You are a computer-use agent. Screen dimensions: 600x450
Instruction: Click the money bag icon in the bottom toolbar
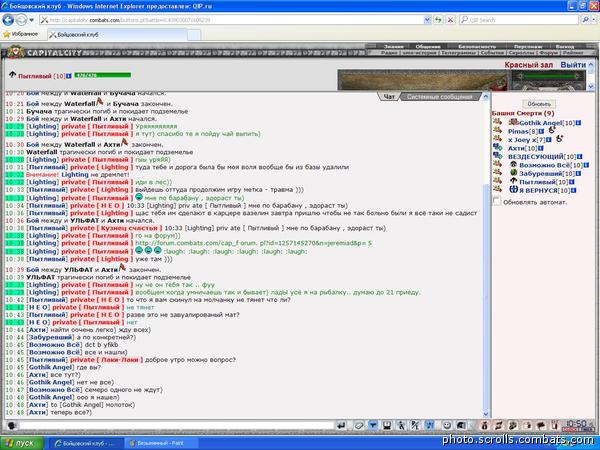pos(484,426)
